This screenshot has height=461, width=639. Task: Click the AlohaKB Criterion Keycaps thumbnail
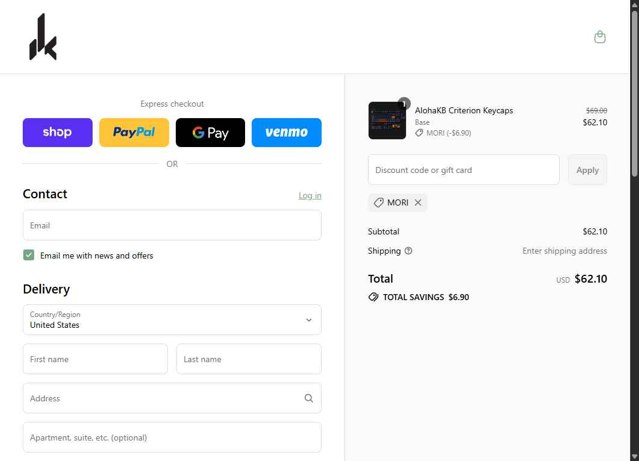[x=387, y=121]
